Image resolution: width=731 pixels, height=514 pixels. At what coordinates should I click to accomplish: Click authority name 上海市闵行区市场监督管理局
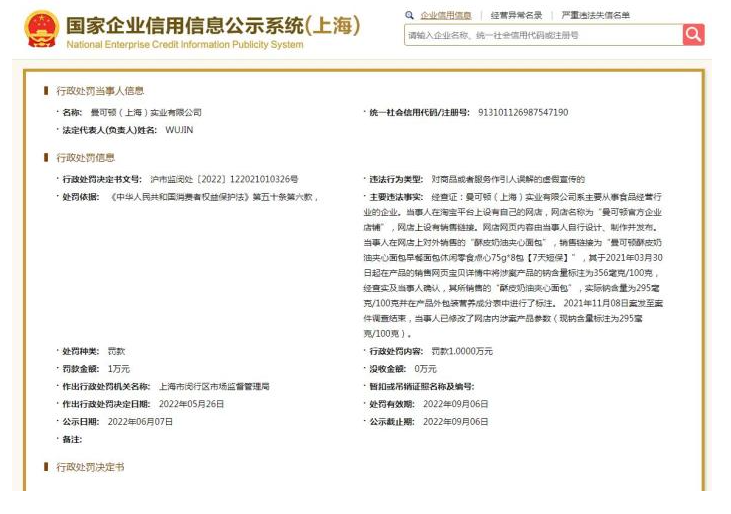(214, 386)
